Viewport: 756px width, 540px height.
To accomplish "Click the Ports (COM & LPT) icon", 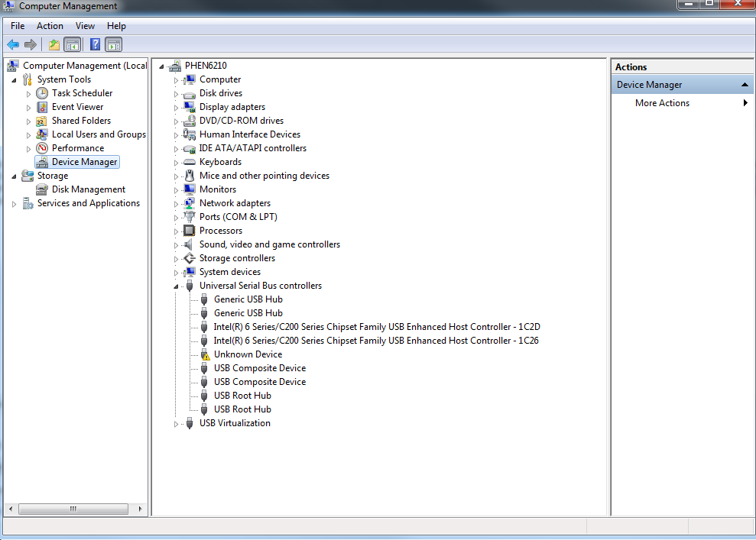I will click(x=190, y=217).
